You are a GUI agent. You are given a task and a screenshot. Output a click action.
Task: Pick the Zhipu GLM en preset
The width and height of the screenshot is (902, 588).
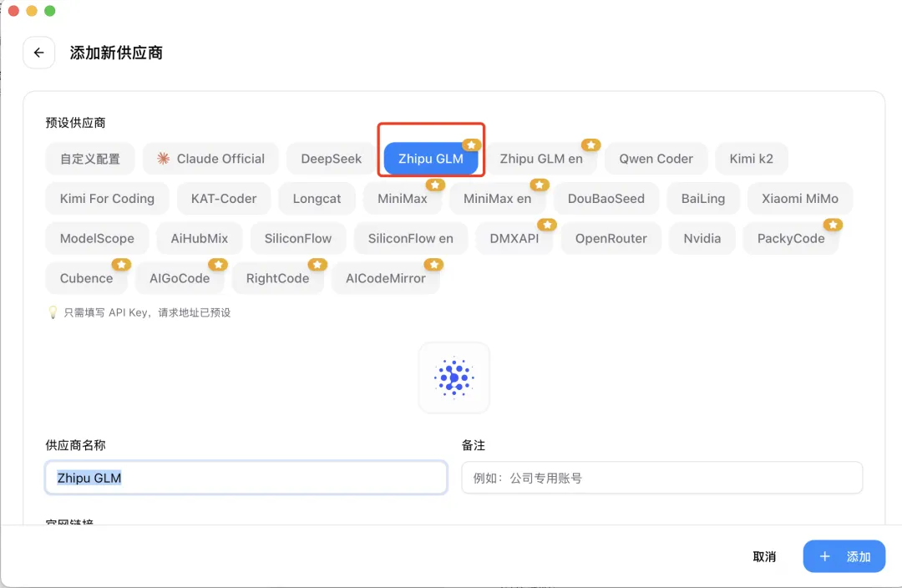541,159
